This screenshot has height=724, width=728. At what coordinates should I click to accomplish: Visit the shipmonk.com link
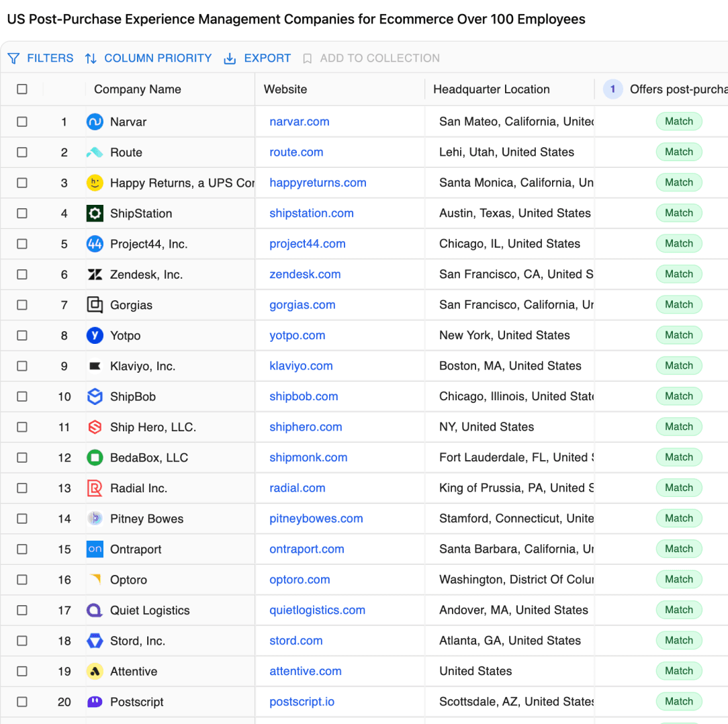coord(308,457)
